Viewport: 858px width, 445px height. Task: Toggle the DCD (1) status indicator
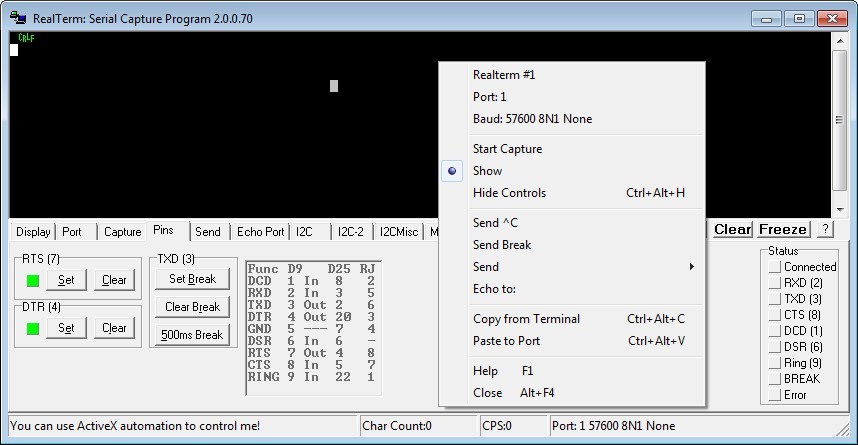click(x=774, y=331)
